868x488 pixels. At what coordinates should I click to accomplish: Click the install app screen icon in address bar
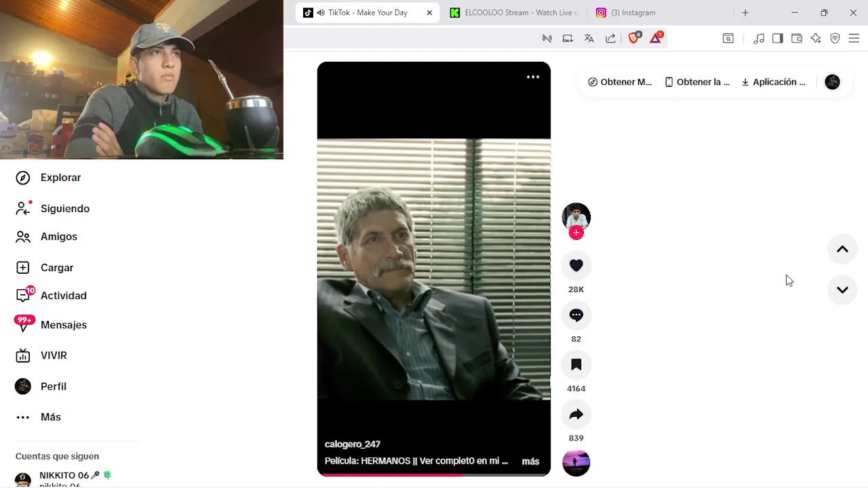pyautogui.click(x=568, y=39)
